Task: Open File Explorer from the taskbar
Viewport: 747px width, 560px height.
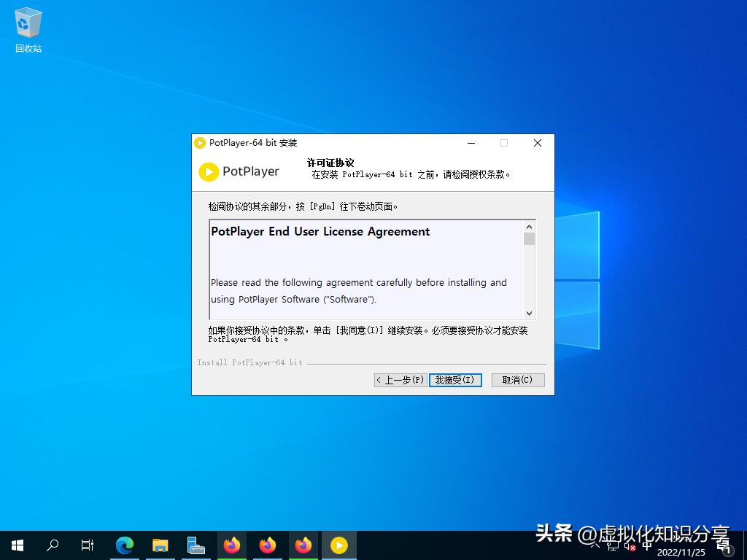Action: pyautogui.click(x=160, y=545)
